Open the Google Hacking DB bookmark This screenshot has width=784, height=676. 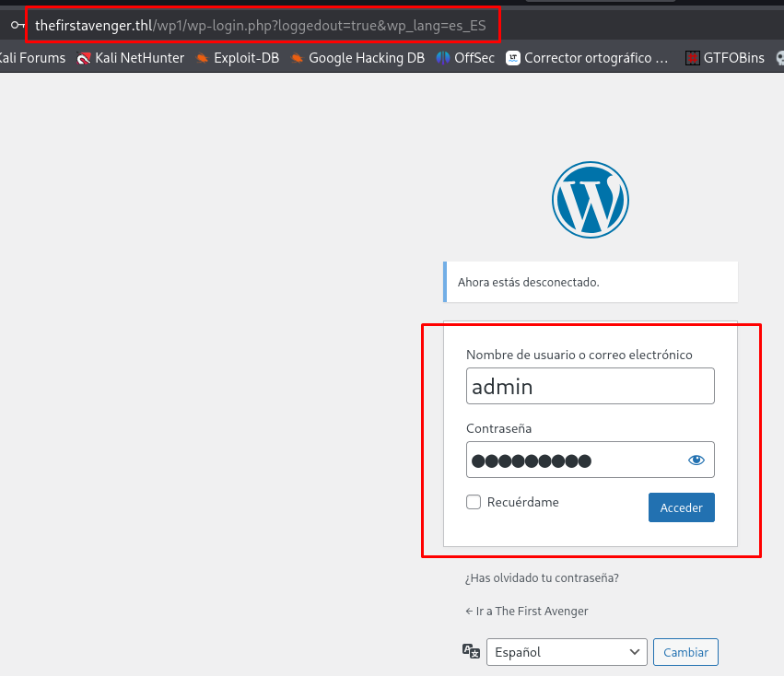(357, 58)
